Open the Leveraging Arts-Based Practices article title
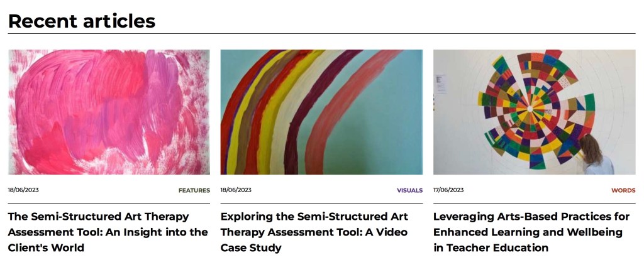Viewport: 644px width, 265px height. tap(531, 232)
